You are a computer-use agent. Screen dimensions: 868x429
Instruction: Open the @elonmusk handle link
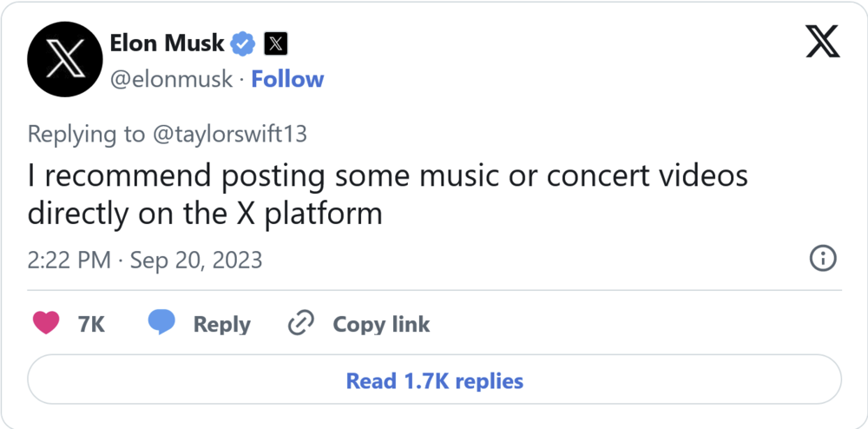click(173, 79)
